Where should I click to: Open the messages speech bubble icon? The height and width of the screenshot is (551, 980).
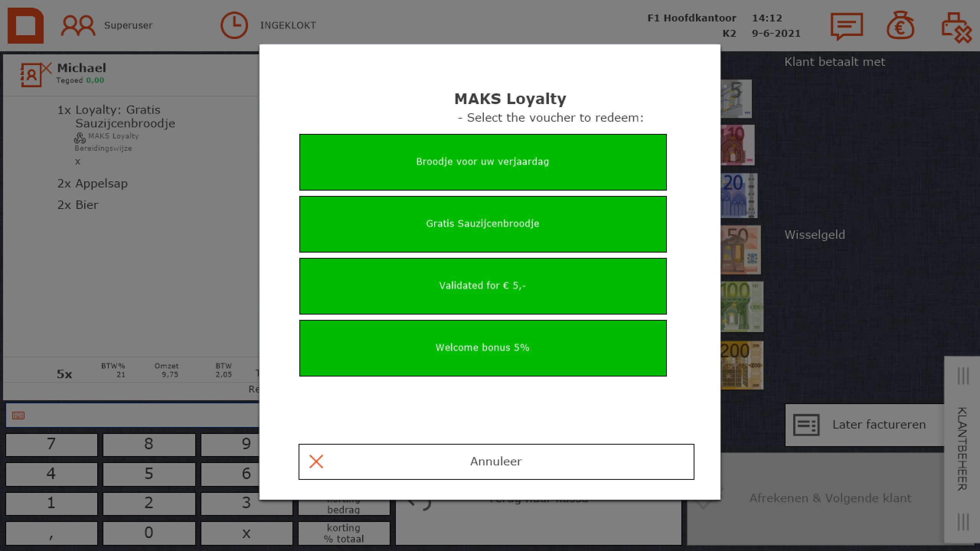(x=846, y=26)
